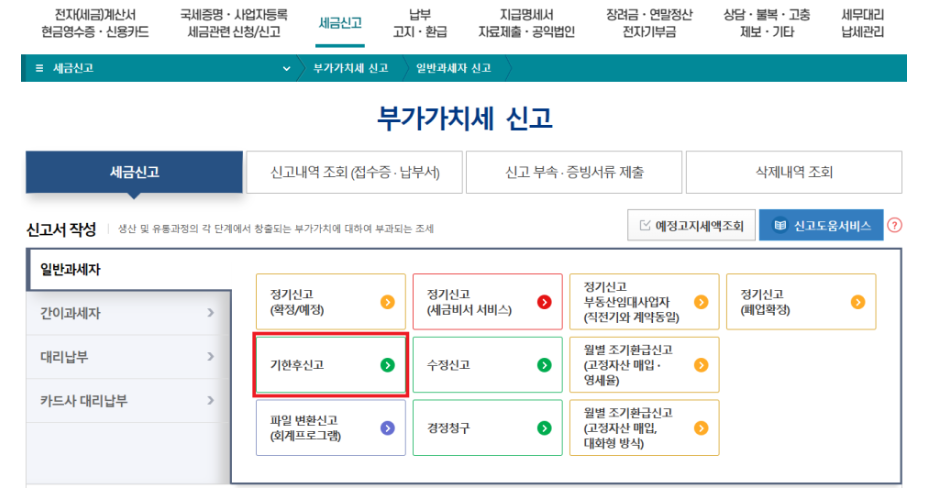This screenshot has height=497, width=951.
Task: Expand the 간이과세자 chevron
Action: point(210,313)
